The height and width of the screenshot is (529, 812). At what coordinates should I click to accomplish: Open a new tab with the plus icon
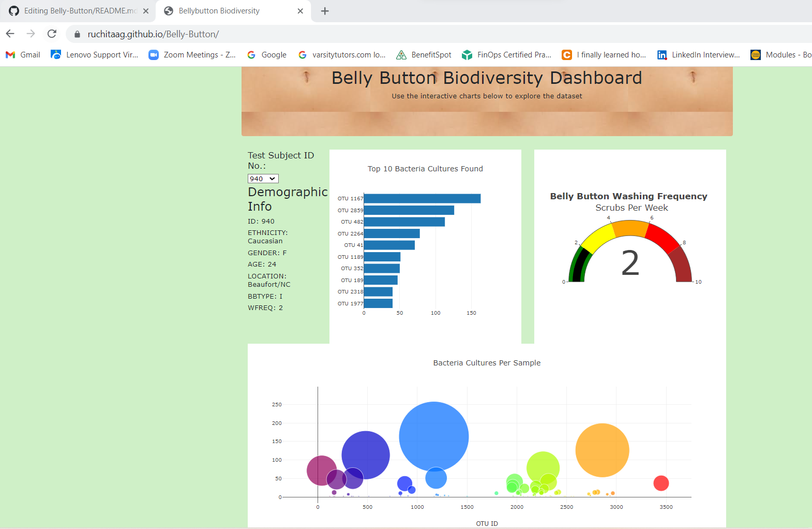coord(325,11)
